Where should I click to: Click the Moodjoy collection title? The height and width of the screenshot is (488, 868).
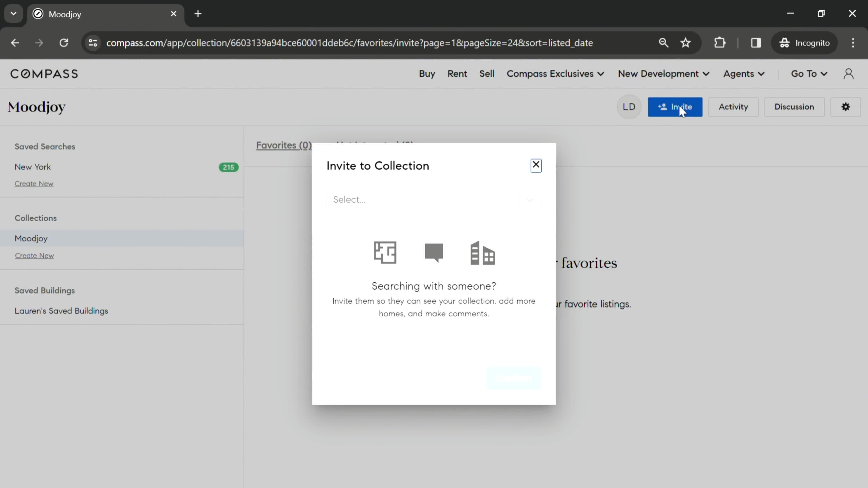click(x=37, y=107)
